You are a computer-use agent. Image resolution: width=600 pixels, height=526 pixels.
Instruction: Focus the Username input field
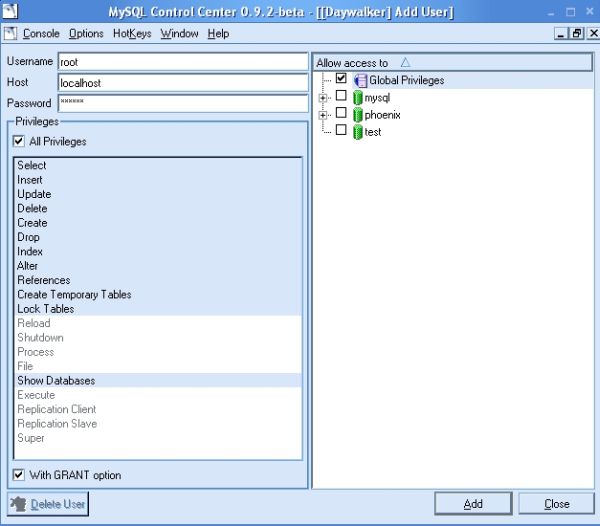tap(183, 62)
